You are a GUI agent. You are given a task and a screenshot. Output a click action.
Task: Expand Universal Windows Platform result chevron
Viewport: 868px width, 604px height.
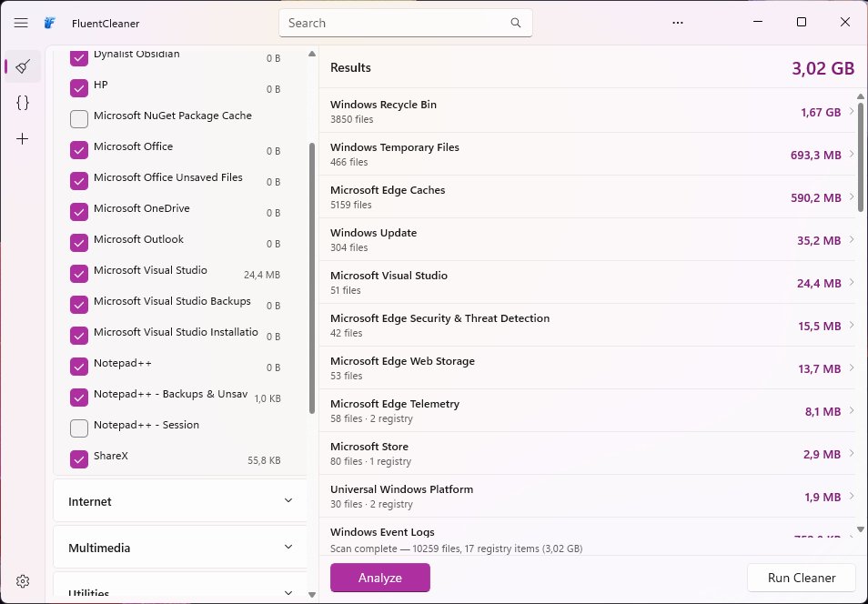(x=852, y=496)
